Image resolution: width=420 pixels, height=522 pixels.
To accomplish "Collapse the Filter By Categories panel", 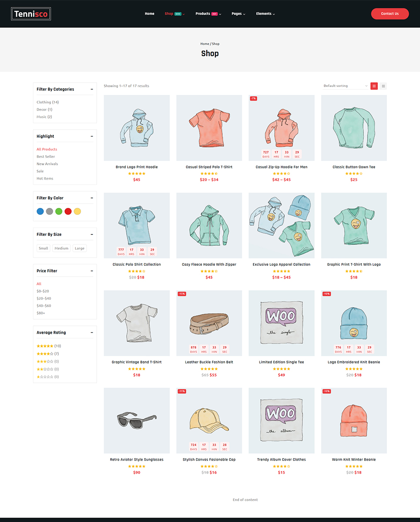I will [x=92, y=89].
